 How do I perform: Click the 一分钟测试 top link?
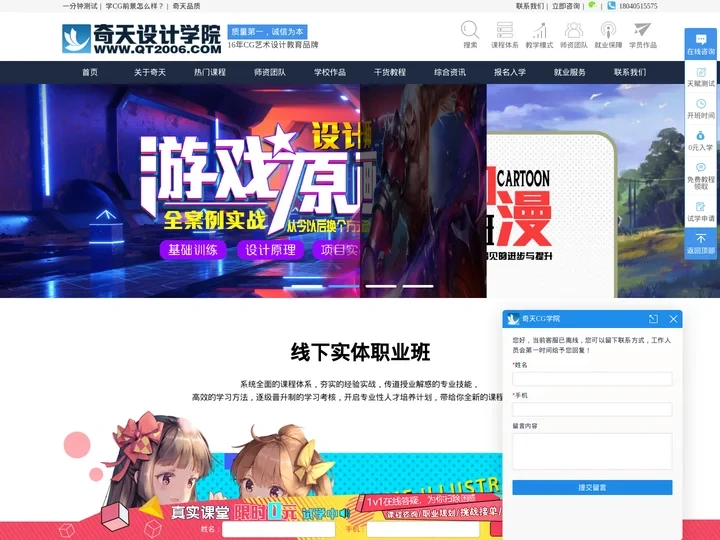pyautogui.click(x=80, y=6)
